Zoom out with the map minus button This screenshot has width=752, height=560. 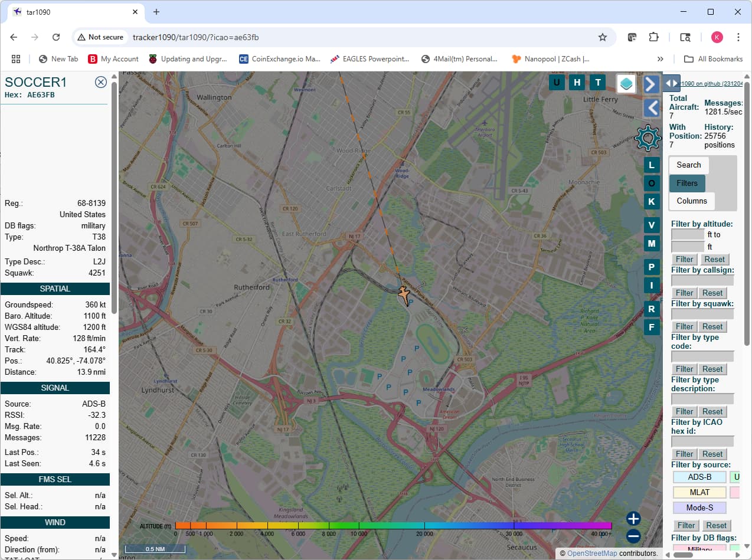coord(633,536)
